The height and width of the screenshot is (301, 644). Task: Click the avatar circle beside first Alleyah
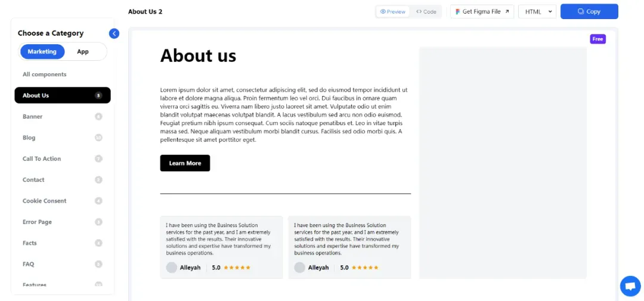171,268
